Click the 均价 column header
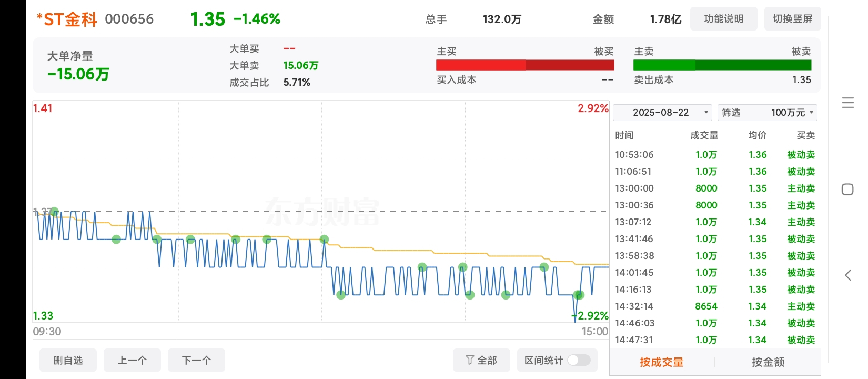The height and width of the screenshot is (379, 868). click(758, 135)
